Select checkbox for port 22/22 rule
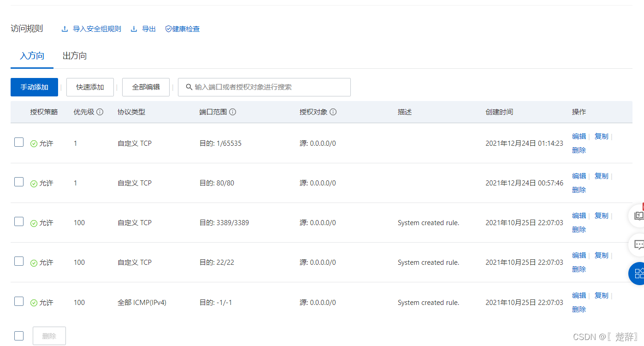 pos(19,261)
